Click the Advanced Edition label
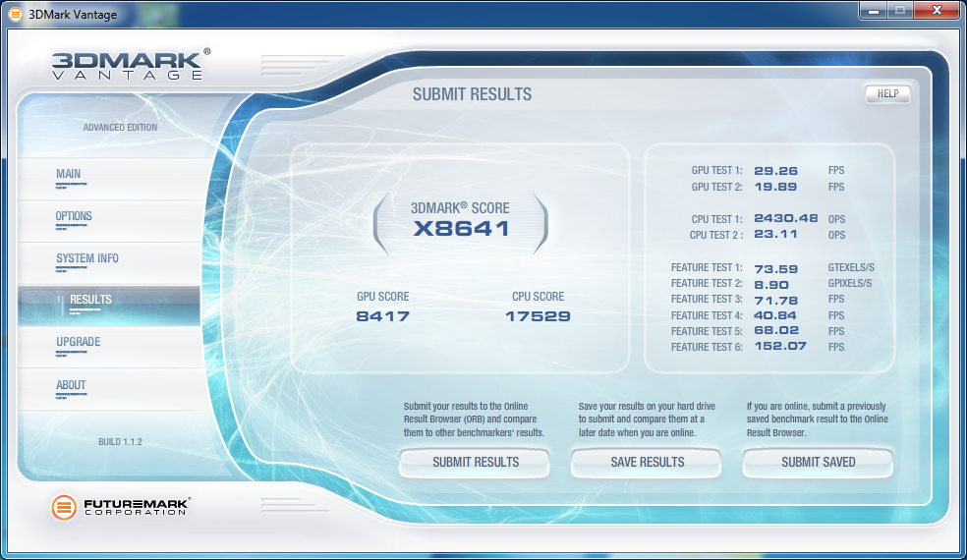 coord(120,128)
